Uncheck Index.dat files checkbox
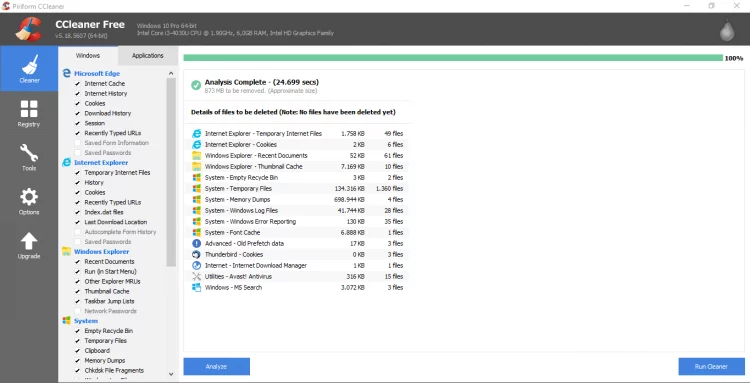Viewport: 750px width, 383px height. [x=77, y=212]
